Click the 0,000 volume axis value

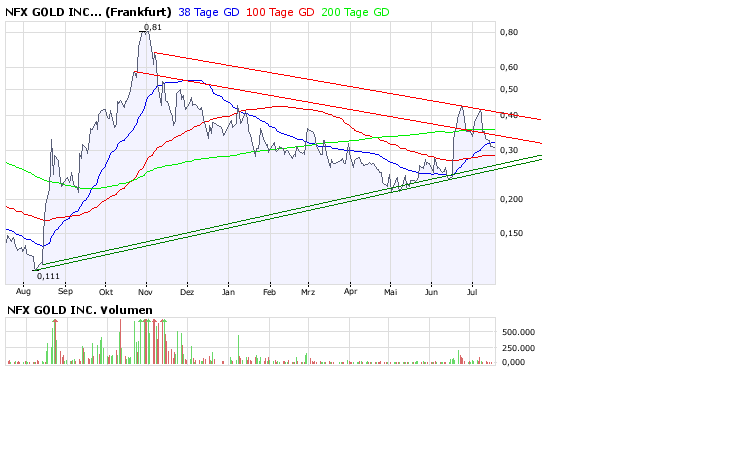coord(513,362)
